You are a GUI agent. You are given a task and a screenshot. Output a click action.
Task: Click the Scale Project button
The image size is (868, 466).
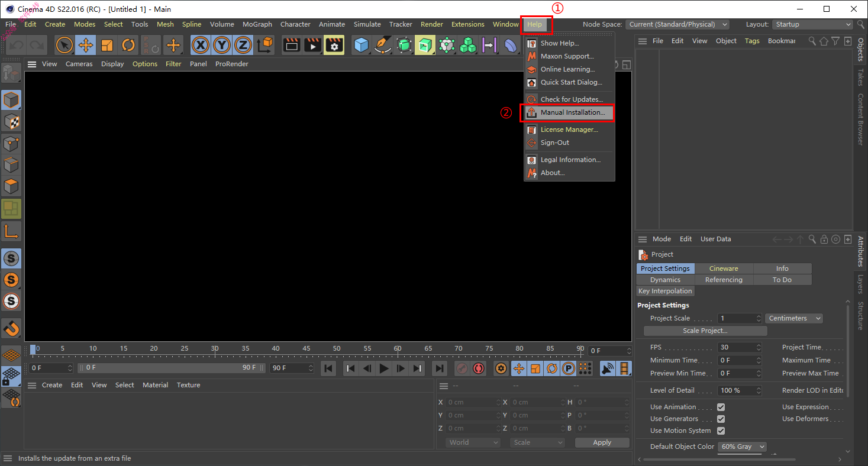[x=705, y=331]
